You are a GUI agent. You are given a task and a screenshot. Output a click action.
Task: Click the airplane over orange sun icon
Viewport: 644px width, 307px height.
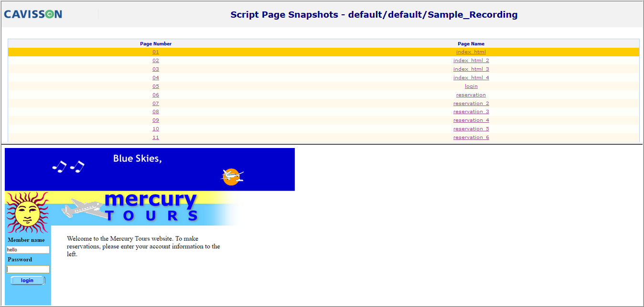[x=232, y=177]
